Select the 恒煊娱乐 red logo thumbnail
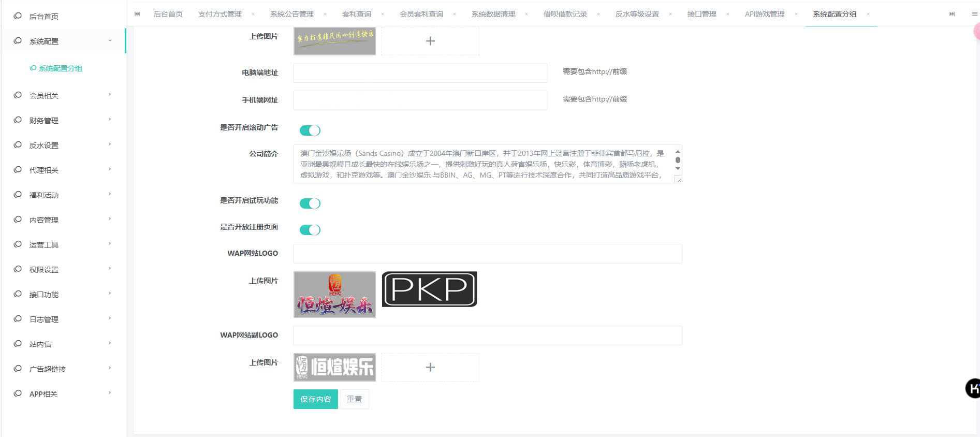The image size is (980, 437). pos(334,295)
